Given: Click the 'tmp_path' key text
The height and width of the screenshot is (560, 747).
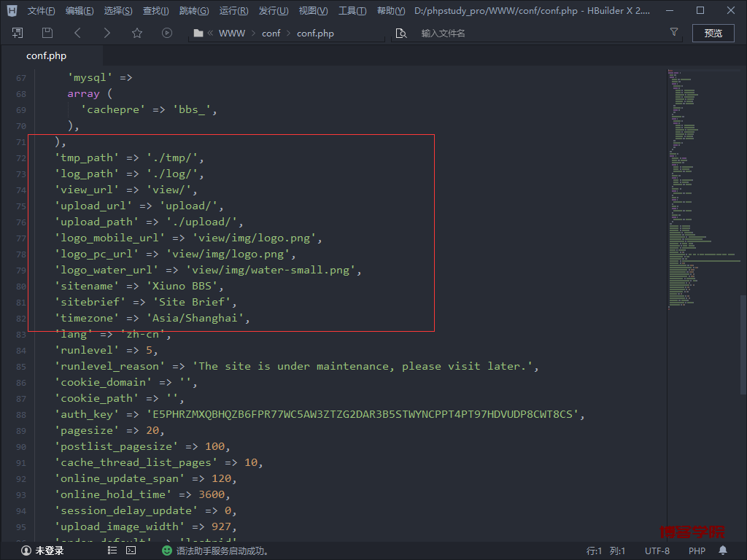Looking at the screenshot, I should click(87, 157).
